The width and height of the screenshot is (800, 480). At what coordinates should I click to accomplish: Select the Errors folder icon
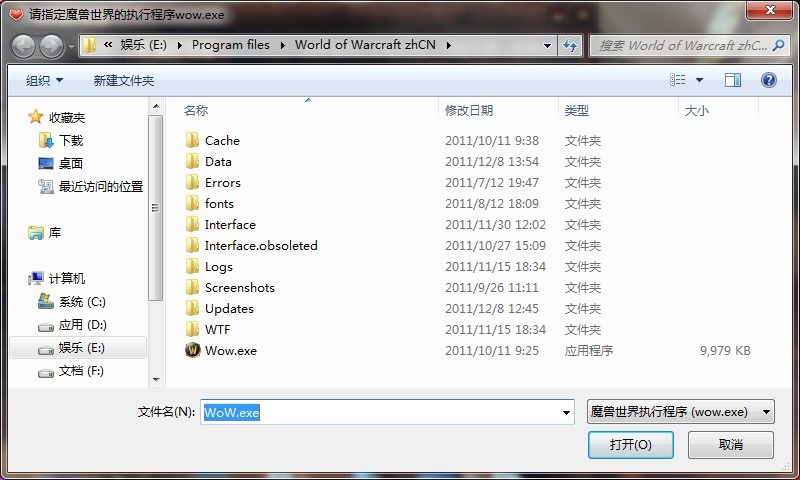click(192, 182)
